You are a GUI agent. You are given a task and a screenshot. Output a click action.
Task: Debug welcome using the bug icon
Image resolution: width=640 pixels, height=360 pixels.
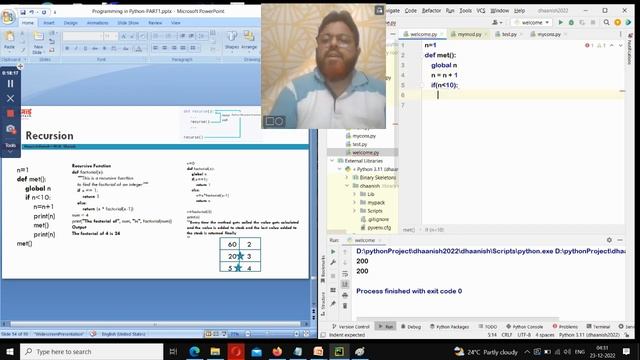[571, 22]
